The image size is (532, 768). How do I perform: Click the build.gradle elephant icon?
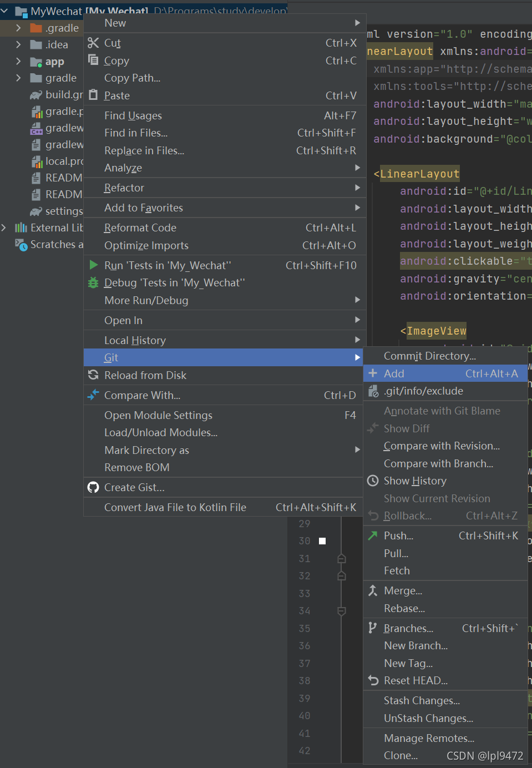pyautogui.click(x=36, y=95)
